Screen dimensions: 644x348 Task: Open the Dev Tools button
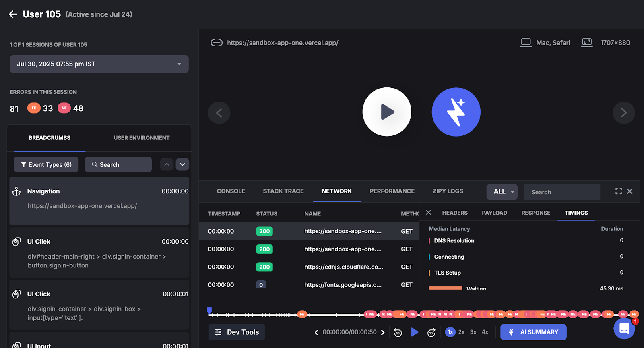click(x=237, y=332)
